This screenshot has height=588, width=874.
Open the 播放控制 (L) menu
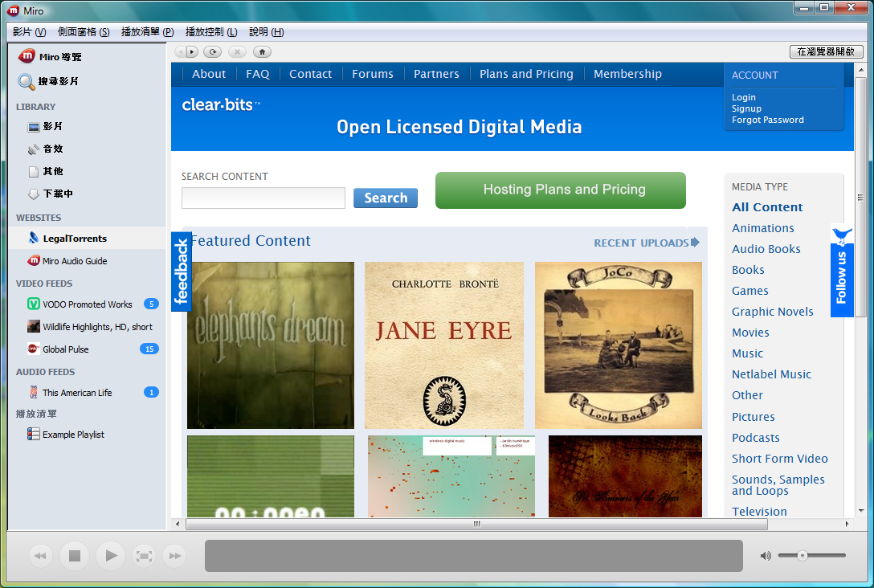pyautogui.click(x=211, y=32)
